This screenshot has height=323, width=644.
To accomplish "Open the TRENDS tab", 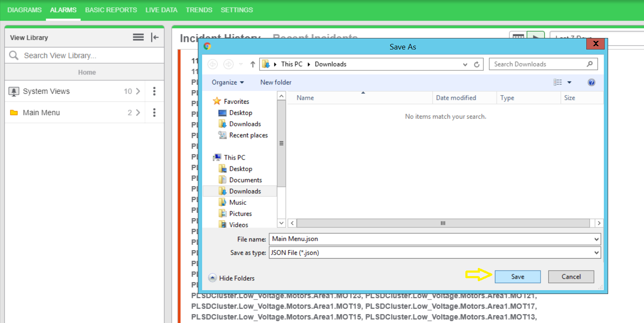I will (x=199, y=10).
